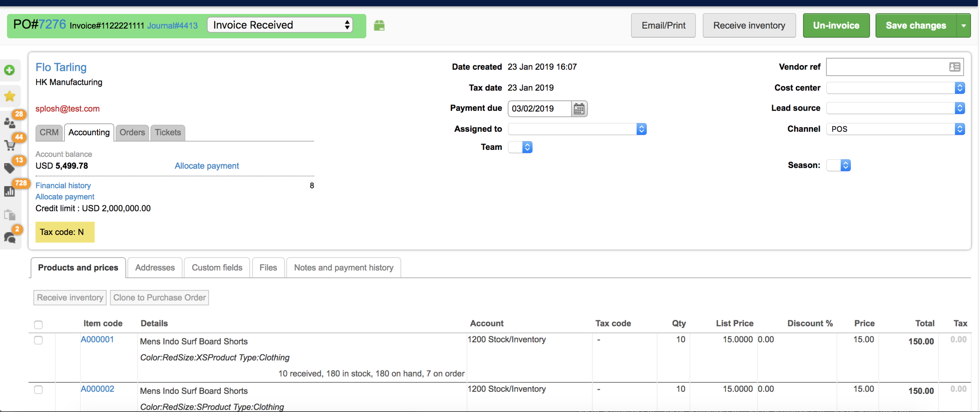This screenshot has height=412, width=980.
Task: Open the bar chart reports icon
Action: (10, 191)
